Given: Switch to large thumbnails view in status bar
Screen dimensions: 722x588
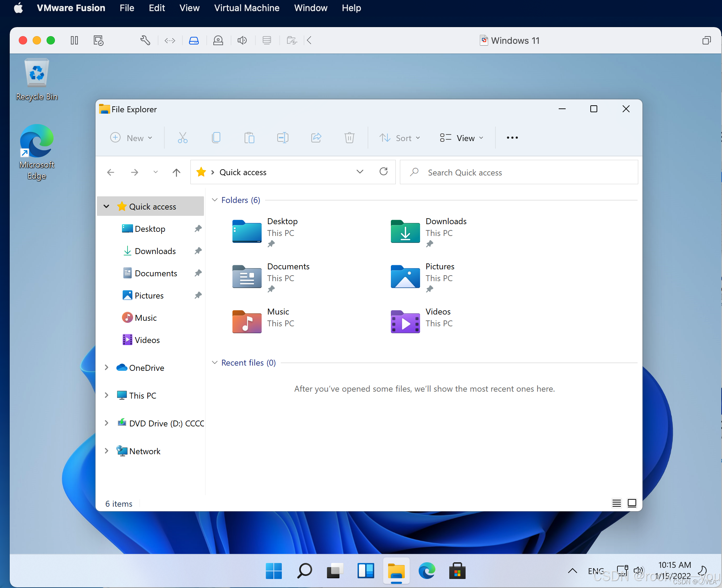Looking at the screenshot, I should pos(632,503).
